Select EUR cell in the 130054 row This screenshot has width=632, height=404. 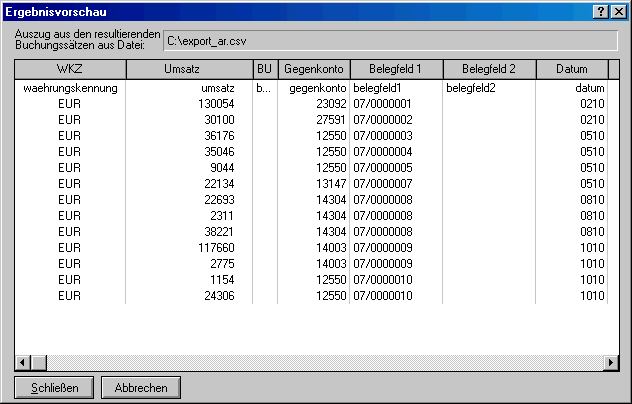tap(69, 104)
